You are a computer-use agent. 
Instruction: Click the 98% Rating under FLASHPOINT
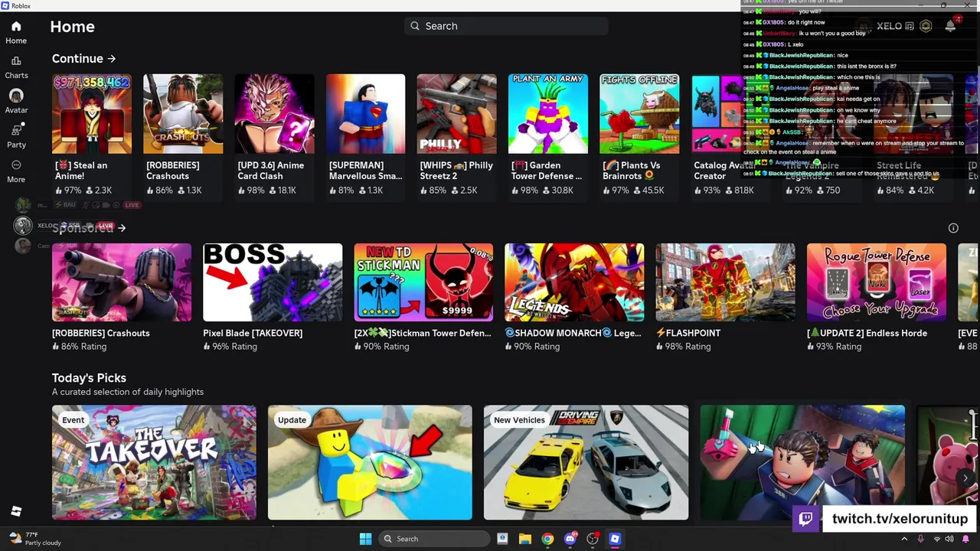point(683,347)
